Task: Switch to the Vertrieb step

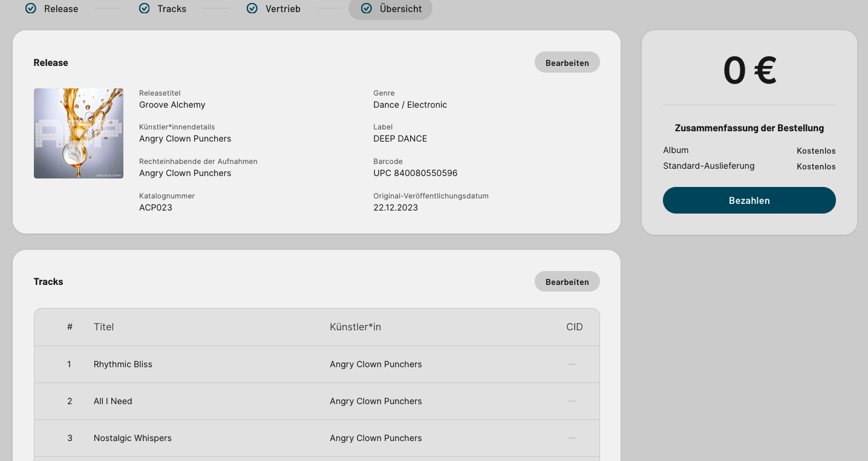Action: tap(282, 9)
